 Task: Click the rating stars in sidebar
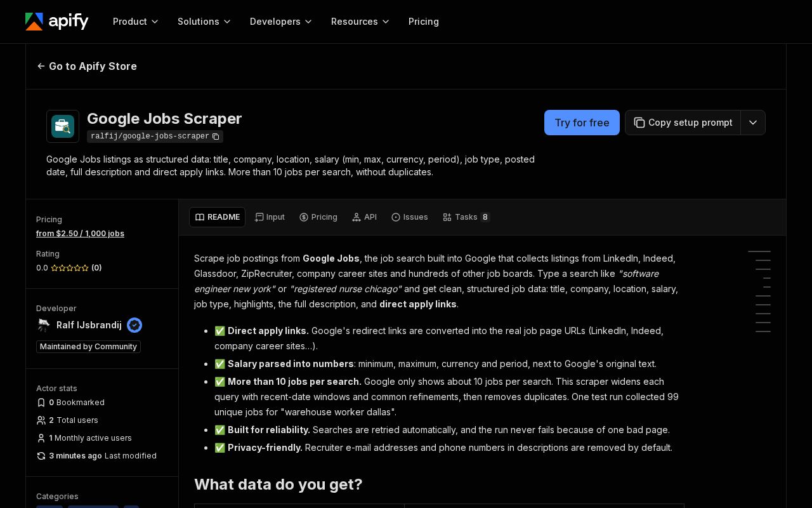click(70, 268)
